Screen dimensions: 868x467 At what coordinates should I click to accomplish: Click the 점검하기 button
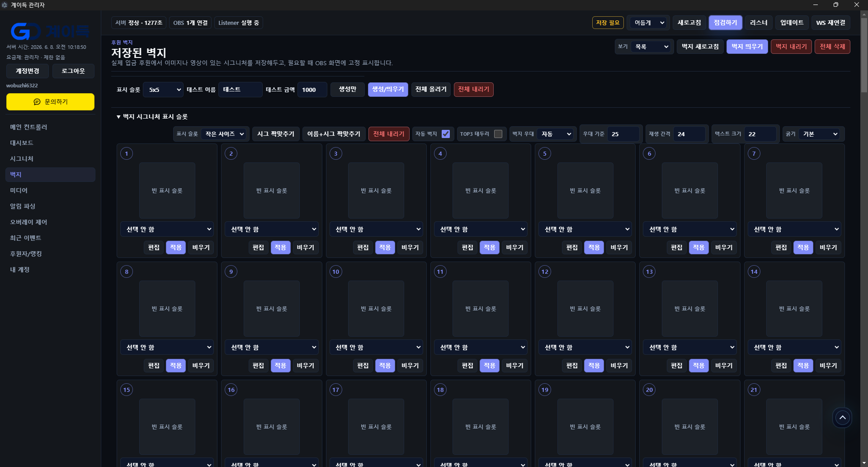click(725, 23)
